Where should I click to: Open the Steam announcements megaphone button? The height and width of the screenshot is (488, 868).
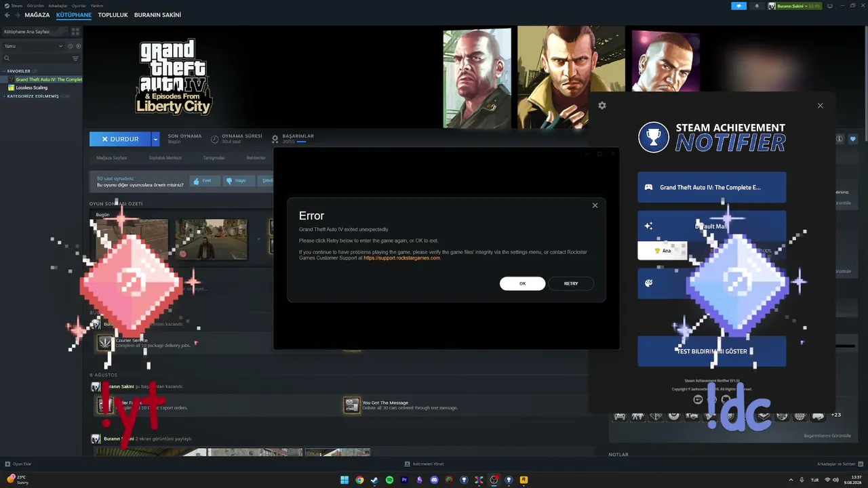[738, 6]
